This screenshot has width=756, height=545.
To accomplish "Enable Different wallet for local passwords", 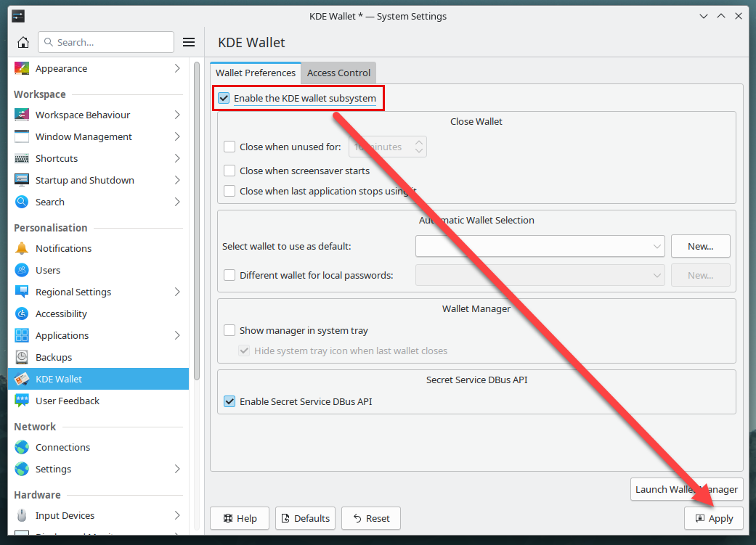I will pos(229,275).
